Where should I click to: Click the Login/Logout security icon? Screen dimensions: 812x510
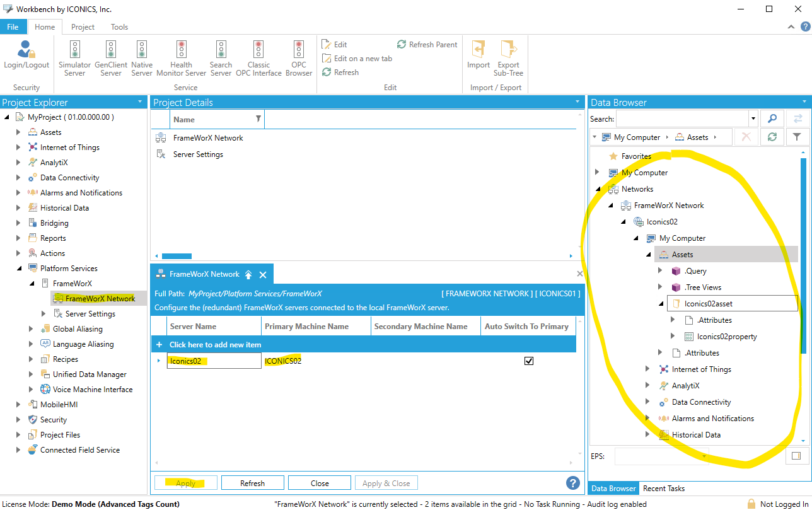[26, 55]
